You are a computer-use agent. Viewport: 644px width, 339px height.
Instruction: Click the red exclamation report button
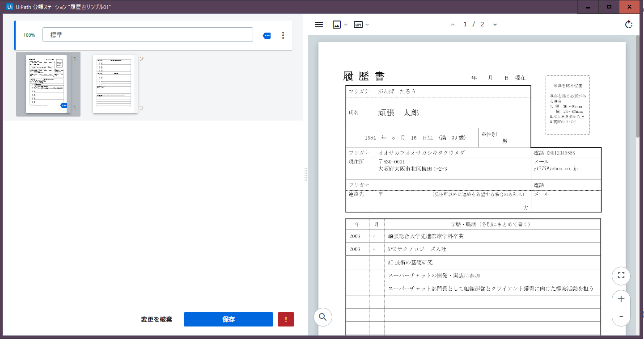pos(286,319)
